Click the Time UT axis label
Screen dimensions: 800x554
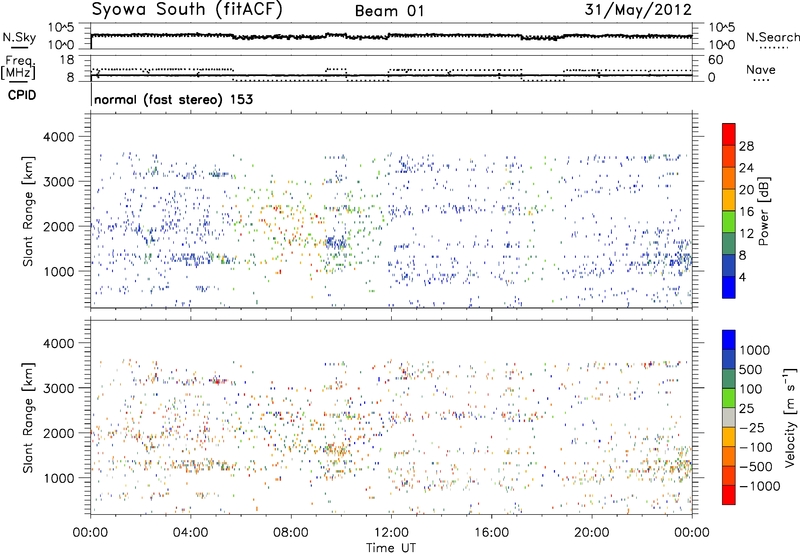pos(391,548)
